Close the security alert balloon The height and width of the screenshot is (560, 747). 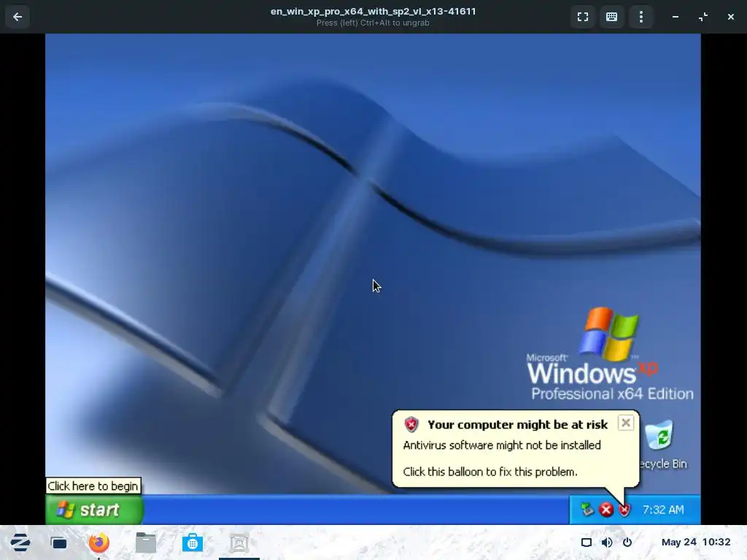(625, 423)
